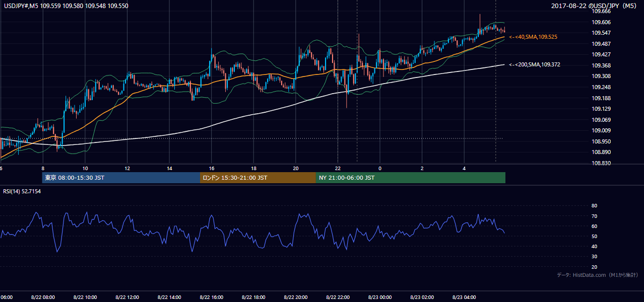Click time label 8/22 12:00
Viewport: 644px width, 302px height.
pyautogui.click(x=127, y=297)
